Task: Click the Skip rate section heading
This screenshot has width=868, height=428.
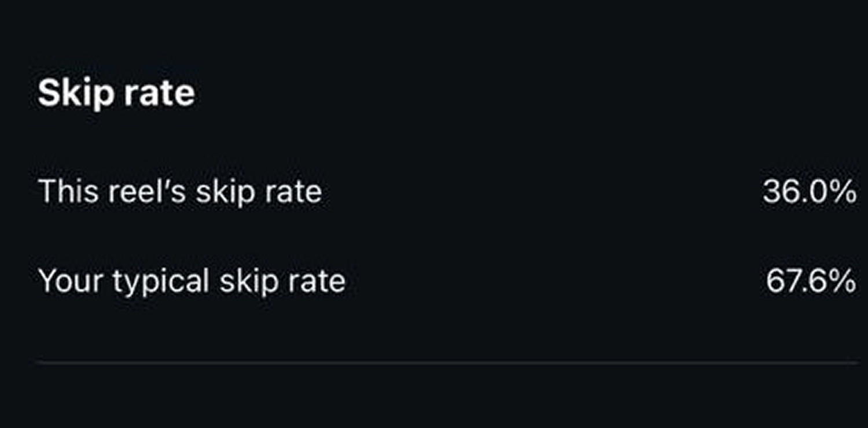Action: pos(116,93)
